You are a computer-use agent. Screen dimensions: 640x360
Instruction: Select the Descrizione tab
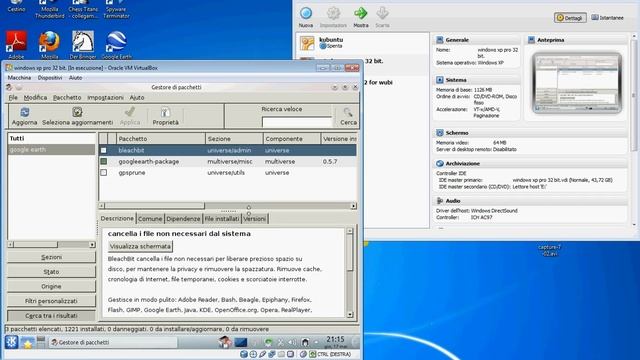point(117,218)
